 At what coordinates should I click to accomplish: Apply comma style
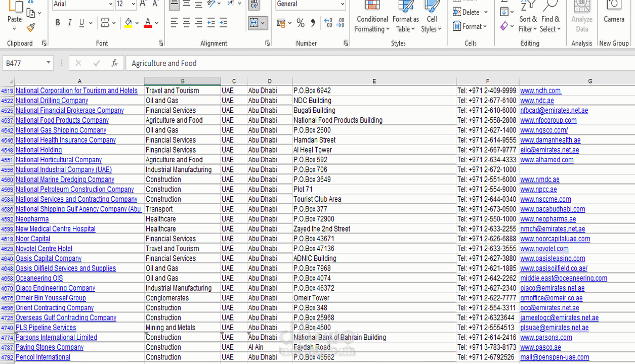pyautogui.click(x=313, y=23)
